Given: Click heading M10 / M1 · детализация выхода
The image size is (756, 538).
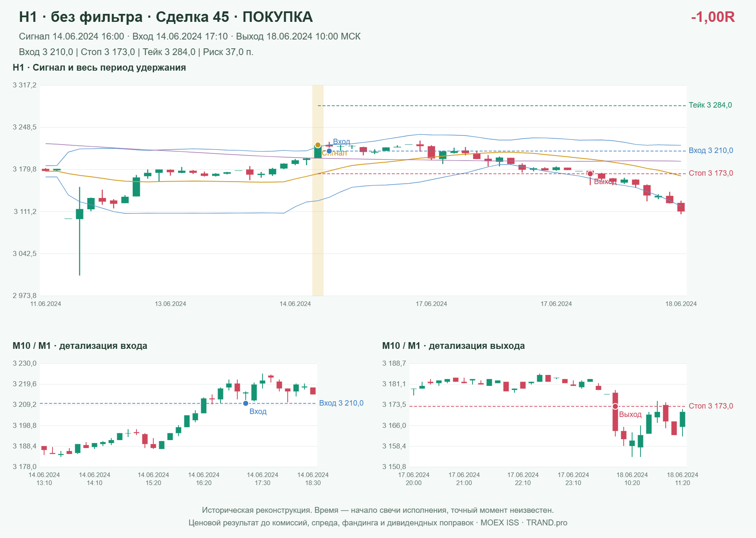Looking at the screenshot, I should pyautogui.click(x=454, y=346).
